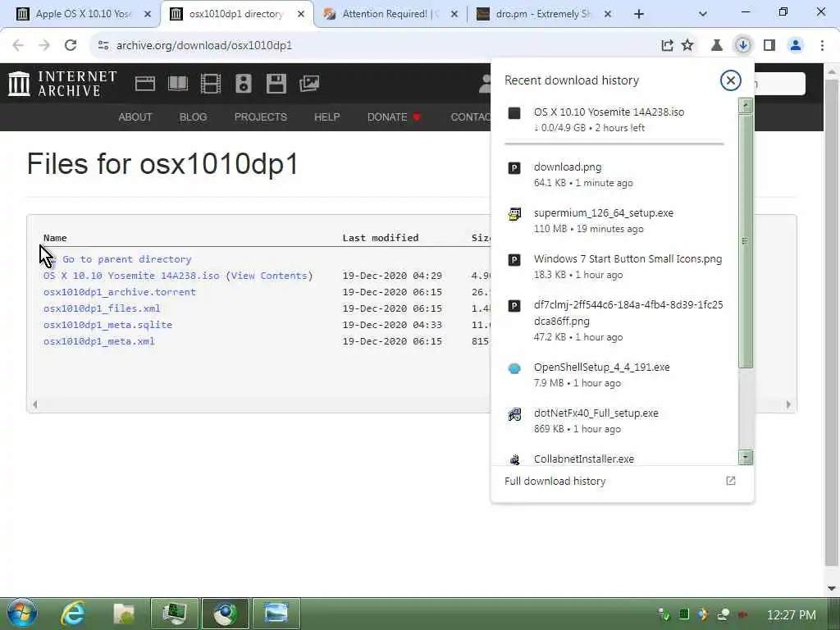Screen dimensions: 840x630
Task: Open the BLOG menu item
Action: [x=194, y=116]
